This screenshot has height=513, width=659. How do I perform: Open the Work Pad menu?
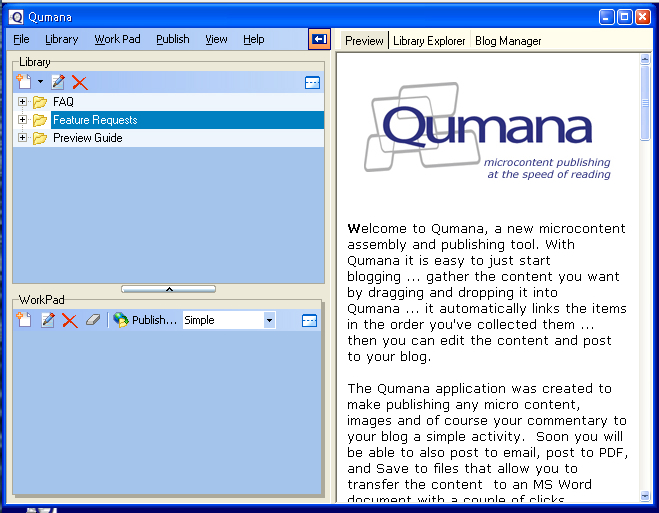[x=117, y=39]
